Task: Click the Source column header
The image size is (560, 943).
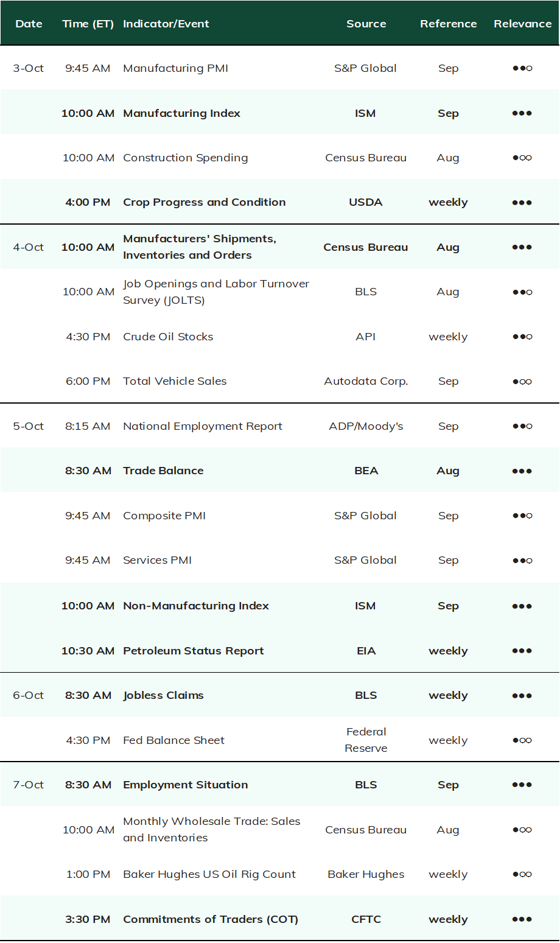Action: [x=366, y=24]
